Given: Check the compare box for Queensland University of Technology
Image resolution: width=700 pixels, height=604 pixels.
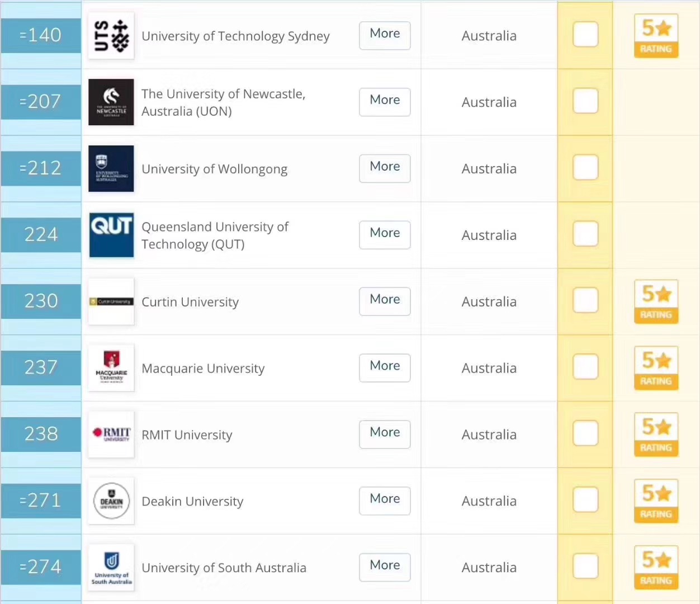Looking at the screenshot, I should tap(585, 234).
